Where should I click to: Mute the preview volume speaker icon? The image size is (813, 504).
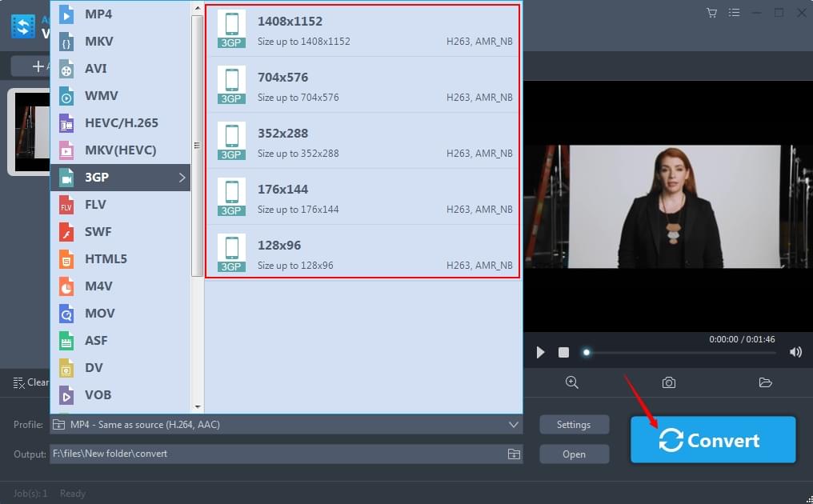pyautogui.click(x=795, y=352)
